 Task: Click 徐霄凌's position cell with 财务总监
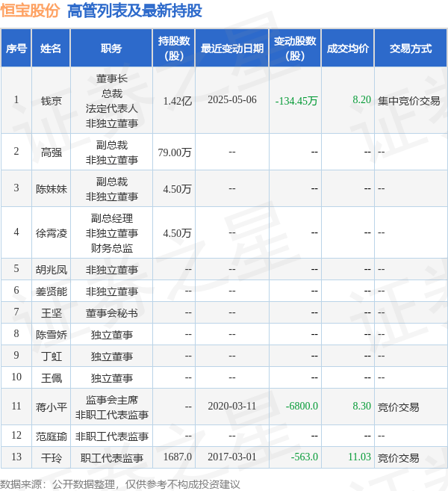pyautogui.click(x=112, y=233)
